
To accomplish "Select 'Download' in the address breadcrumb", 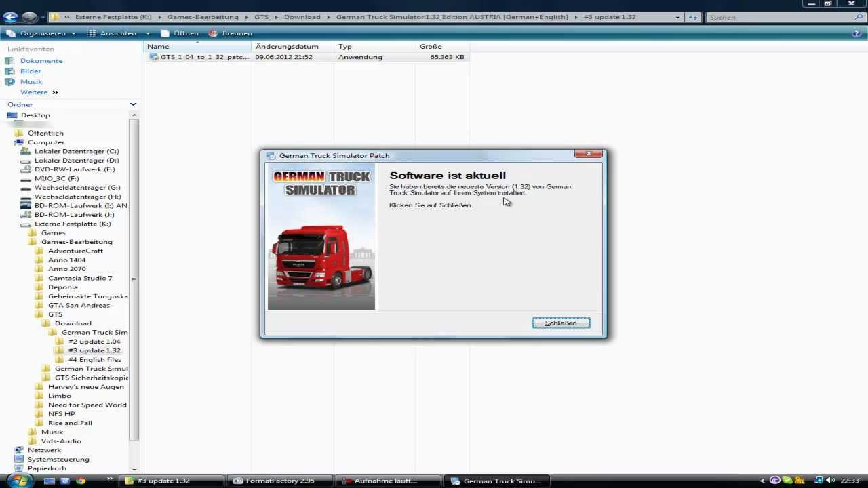I will 302,17.
